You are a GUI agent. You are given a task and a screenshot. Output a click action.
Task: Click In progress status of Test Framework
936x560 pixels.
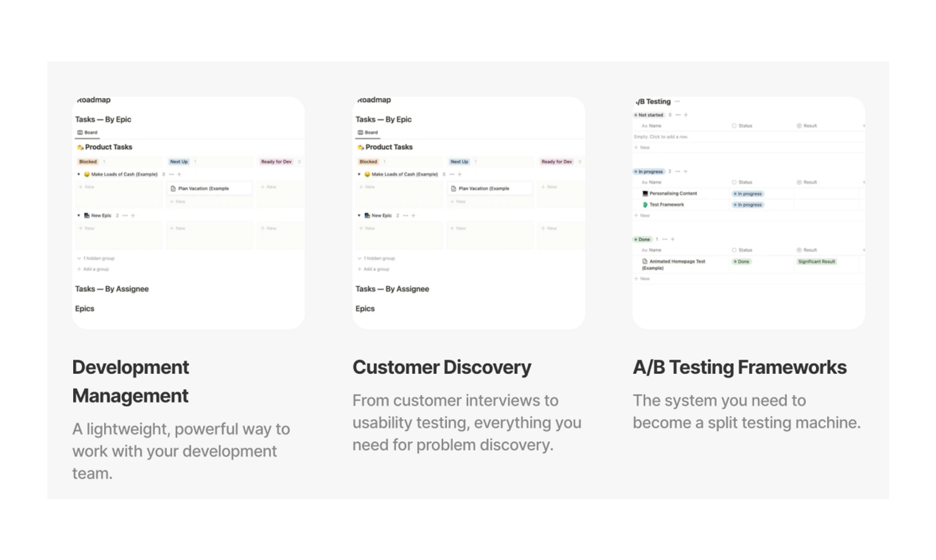click(x=748, y=205)
